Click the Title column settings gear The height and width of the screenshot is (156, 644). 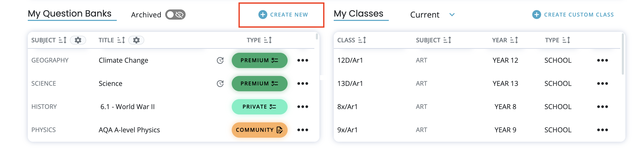[x=136, y=40]
